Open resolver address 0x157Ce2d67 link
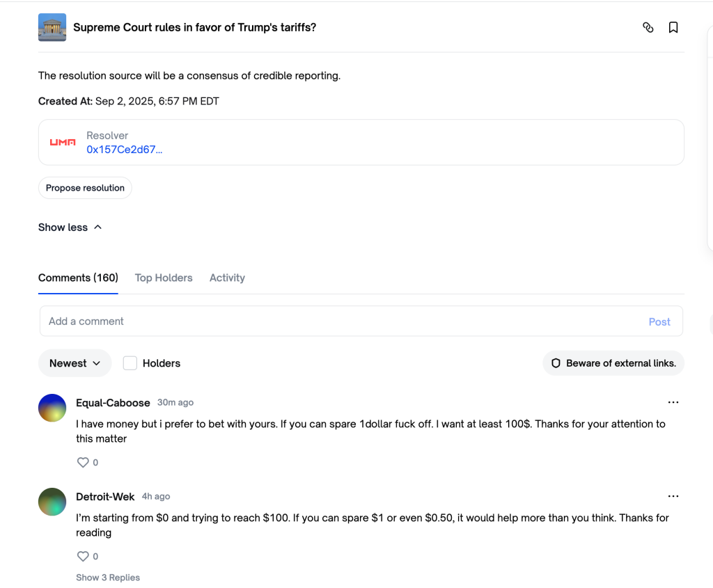Image resolution: width=713 pixels, height=588 pixels. [125, 150]
